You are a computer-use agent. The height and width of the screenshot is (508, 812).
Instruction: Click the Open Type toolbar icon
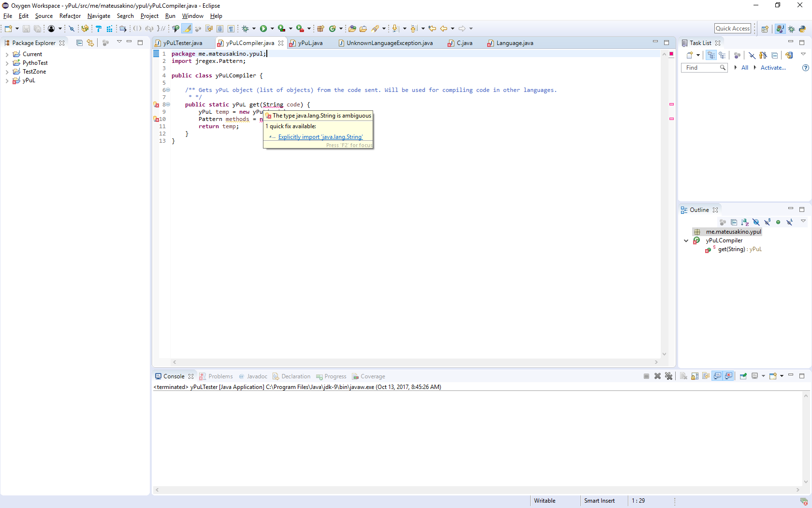(x=352, y=29)
